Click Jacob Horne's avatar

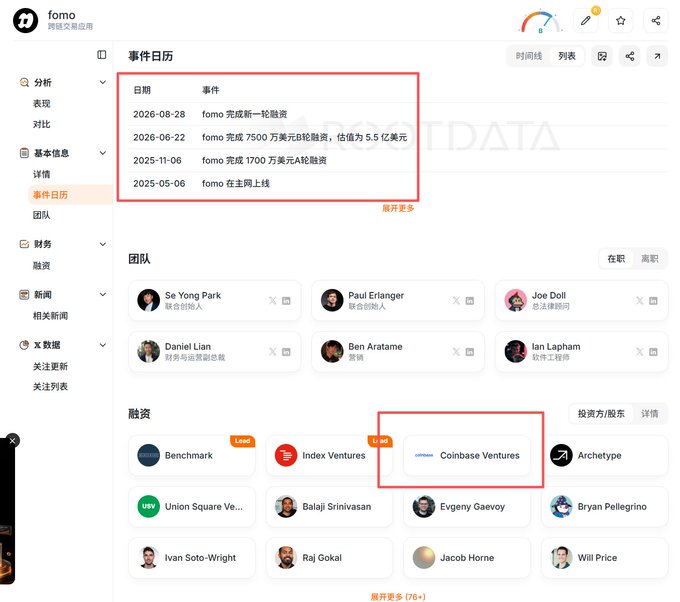pos(424,558)
